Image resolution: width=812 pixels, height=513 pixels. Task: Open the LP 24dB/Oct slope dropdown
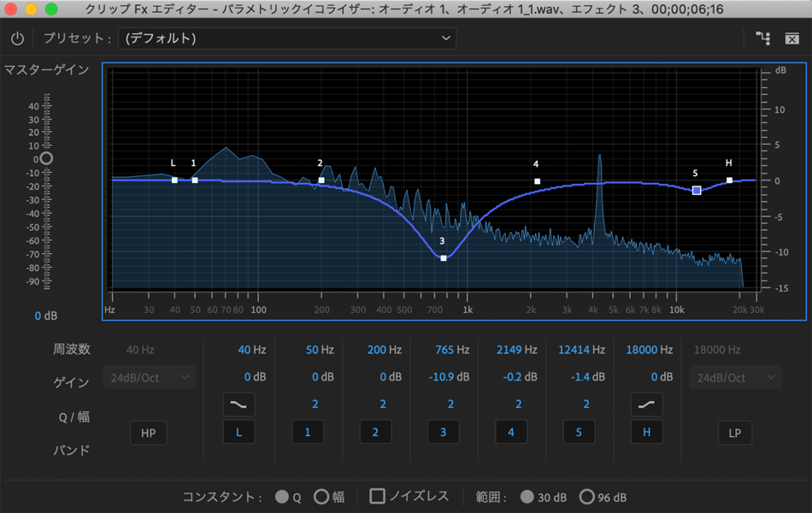coord(734,377)
